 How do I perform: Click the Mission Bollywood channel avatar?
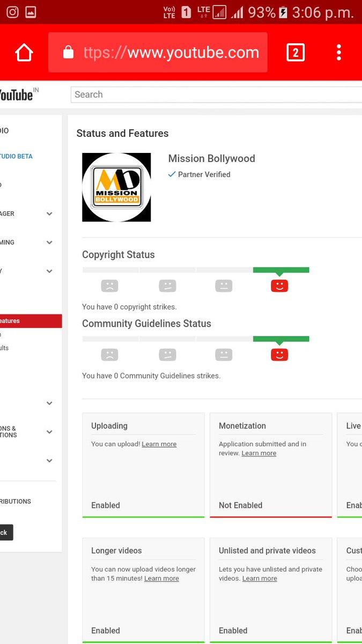pyautogui.click(x=116, y=187)
